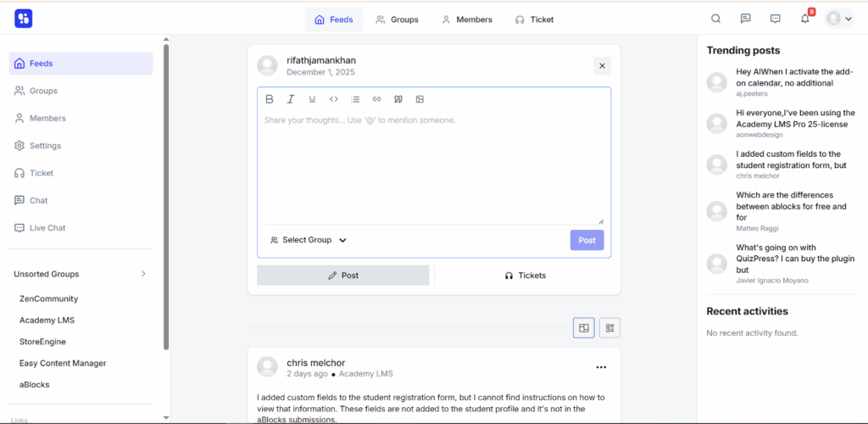Open chris melchor author name on post
This screenshot has height=424, width=868.
[x=316, y=363]
